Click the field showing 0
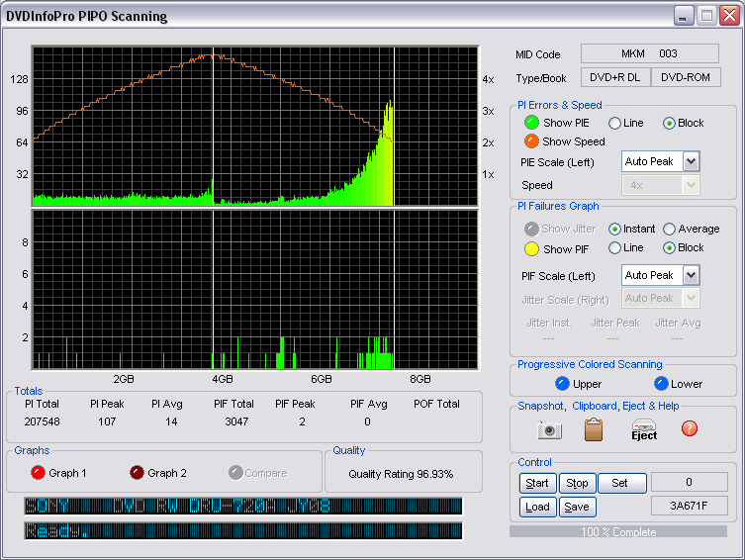This screenshot has height=560, width=745. click(x=689, y=482)
